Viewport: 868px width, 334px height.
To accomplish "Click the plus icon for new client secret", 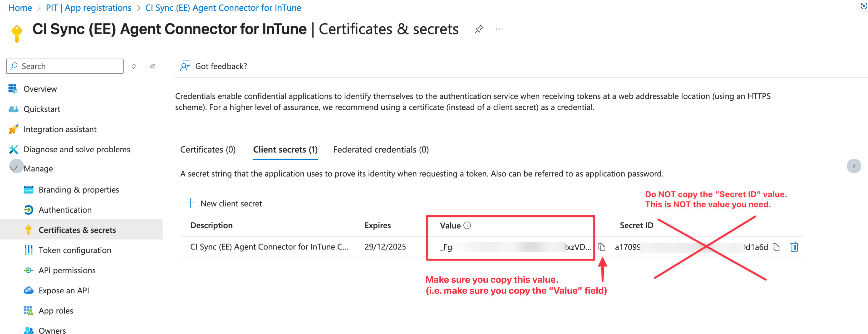I will [190, 203].
